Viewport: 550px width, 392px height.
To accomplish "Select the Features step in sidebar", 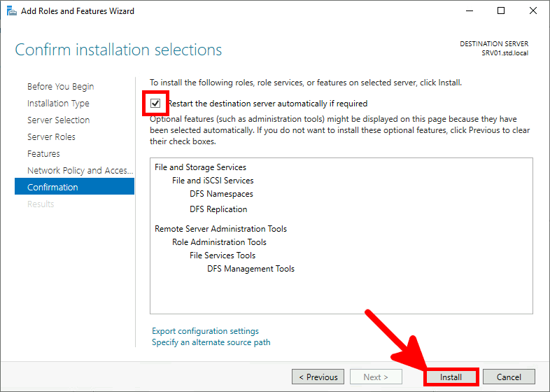I will [x=43, y=154].
